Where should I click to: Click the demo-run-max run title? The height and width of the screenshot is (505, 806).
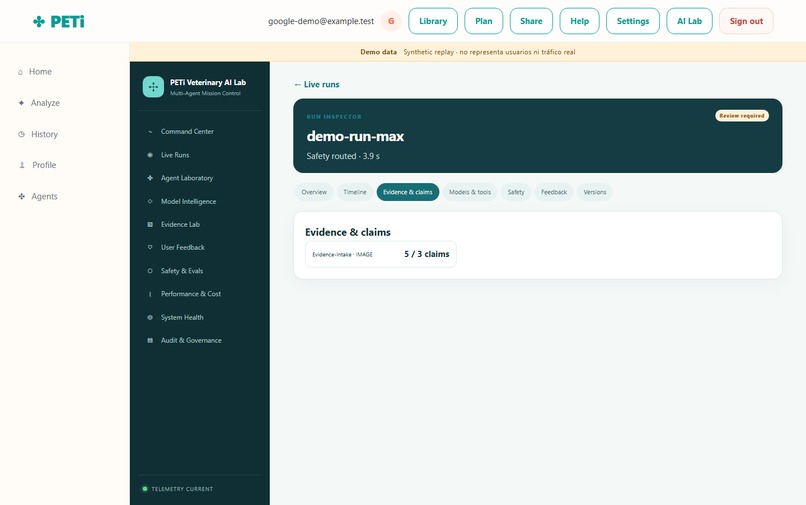[355, 136]
